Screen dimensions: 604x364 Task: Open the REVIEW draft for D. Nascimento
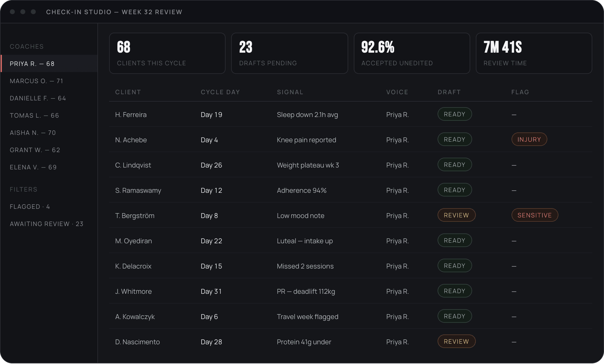[x=456, y=342]
